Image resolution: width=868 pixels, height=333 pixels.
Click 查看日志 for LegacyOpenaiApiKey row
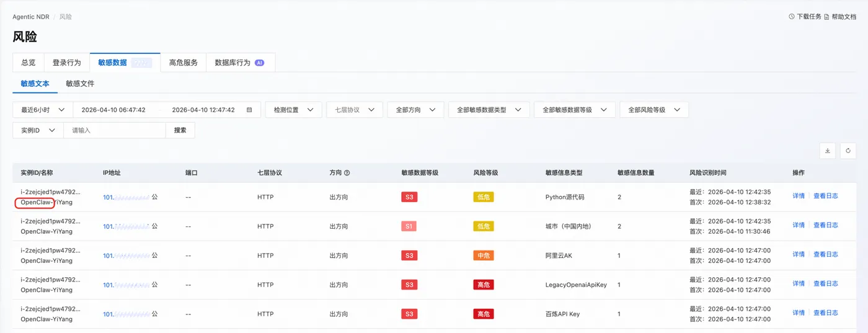(826, 283)
